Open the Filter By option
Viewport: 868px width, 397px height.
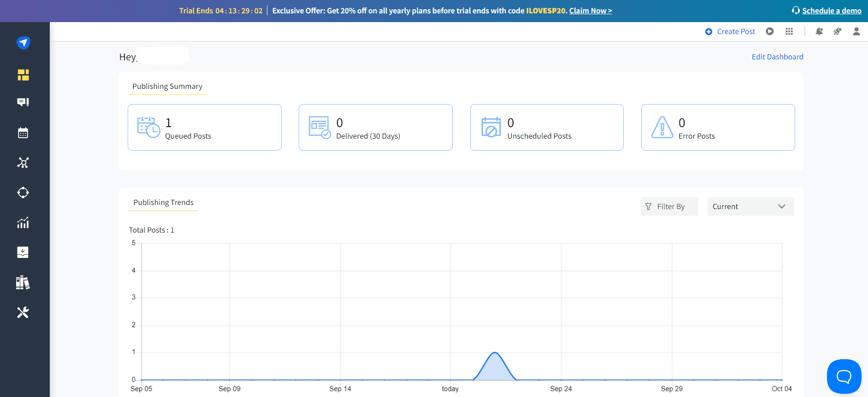click(x=669, y=206)
